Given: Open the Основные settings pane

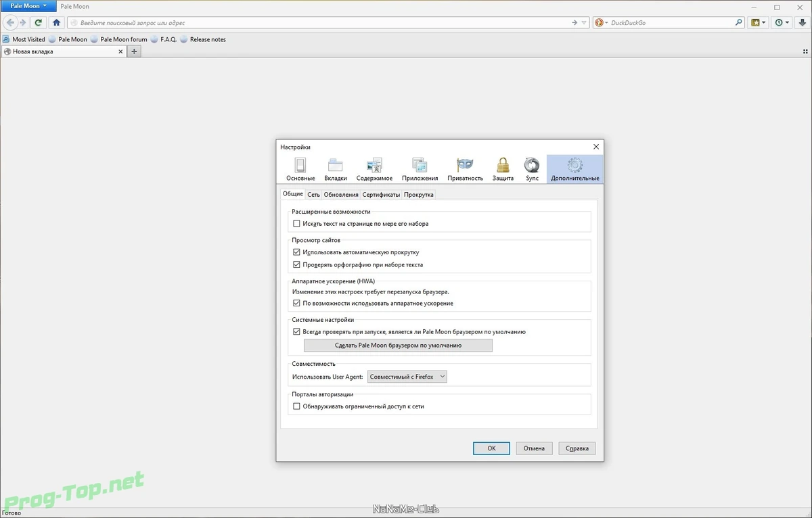Looking at the screenshot, I should coord(300,170).
